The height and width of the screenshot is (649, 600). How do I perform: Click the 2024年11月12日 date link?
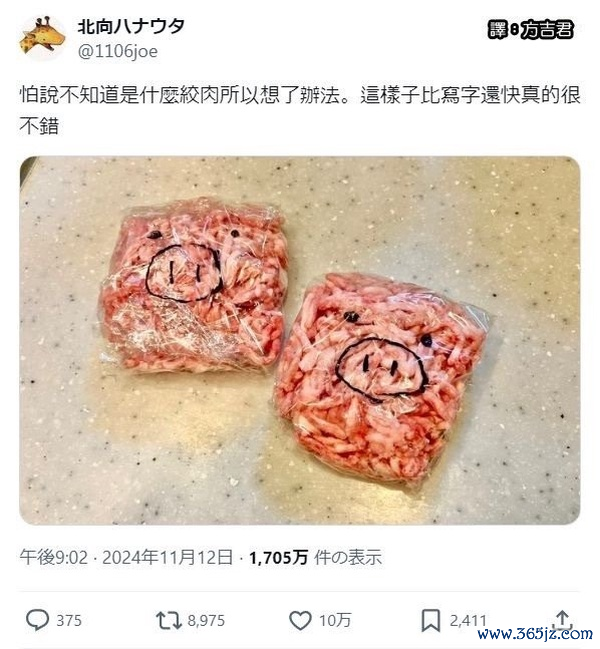pos(167,558)
